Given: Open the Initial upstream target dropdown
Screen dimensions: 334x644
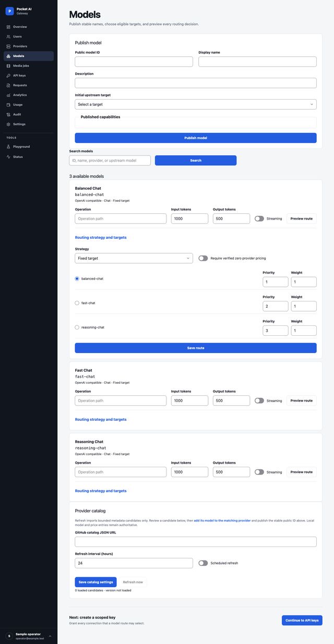Looking at the screenshot, I should [x=196, y=104].
